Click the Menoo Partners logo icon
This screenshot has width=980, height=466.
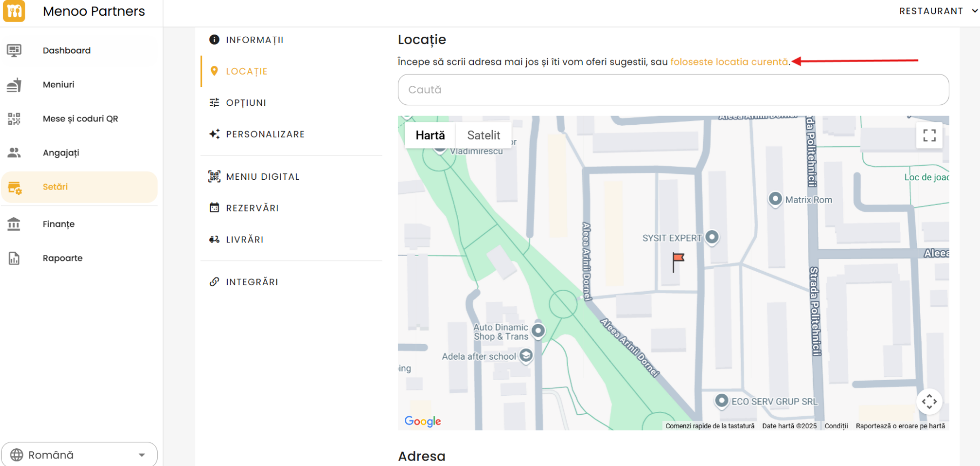[x=14, y=11]
